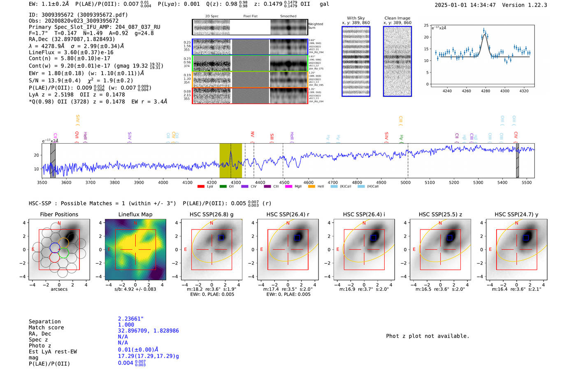Click the blue square marker in HSC g image
Viewport: 576px width, 392px height.
(221, 237)
